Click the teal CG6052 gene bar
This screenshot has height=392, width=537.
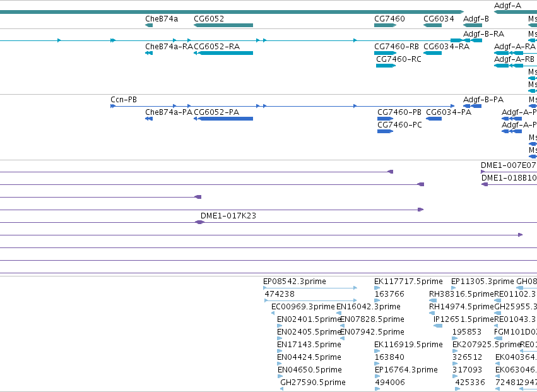click(223, 25)
